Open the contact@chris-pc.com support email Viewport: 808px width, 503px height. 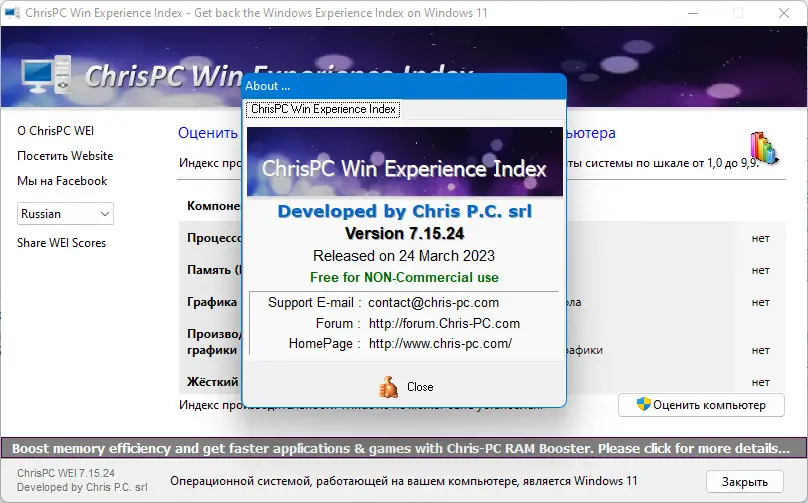[x=433, y=303]
